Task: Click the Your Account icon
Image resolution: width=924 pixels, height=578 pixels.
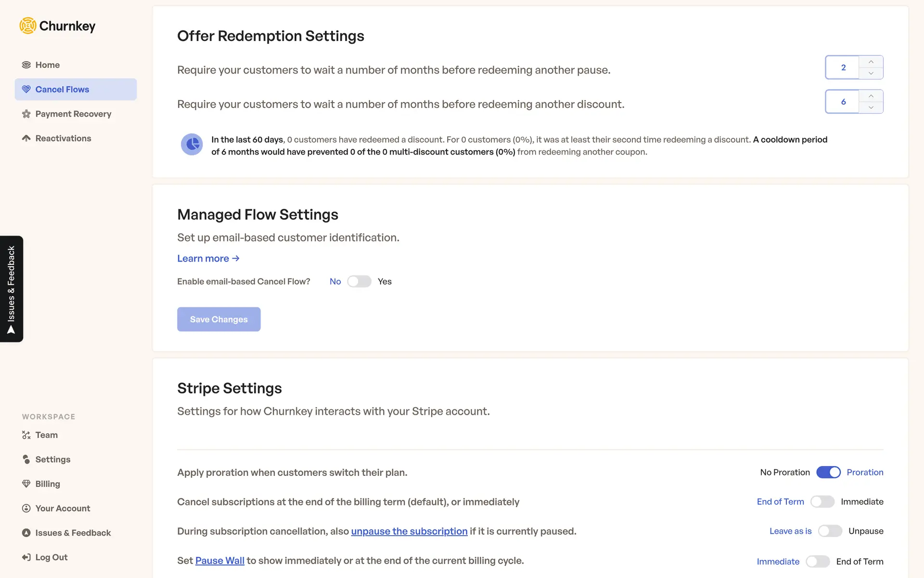Action: [x=26, y=508]
